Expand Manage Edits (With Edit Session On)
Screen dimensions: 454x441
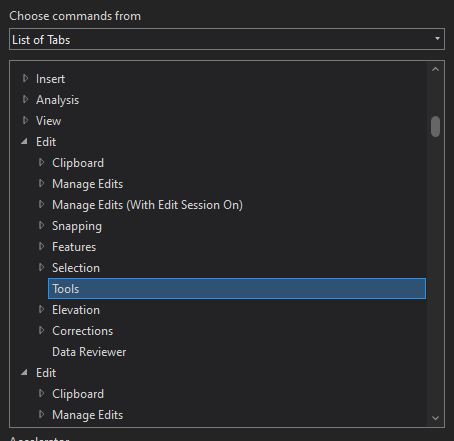(x=41, y=205)
